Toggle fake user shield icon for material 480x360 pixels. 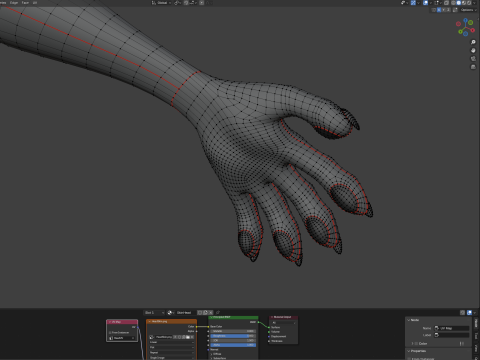click(199, 313)
